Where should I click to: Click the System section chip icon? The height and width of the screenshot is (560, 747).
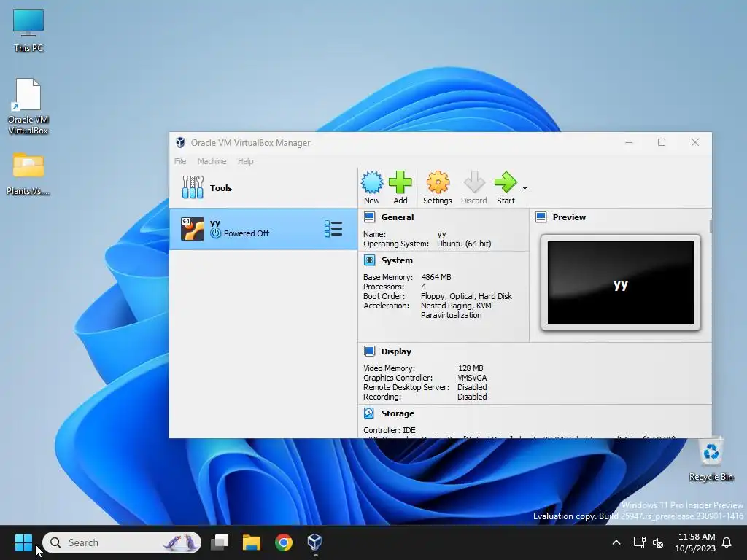click(x=369, y=260)
